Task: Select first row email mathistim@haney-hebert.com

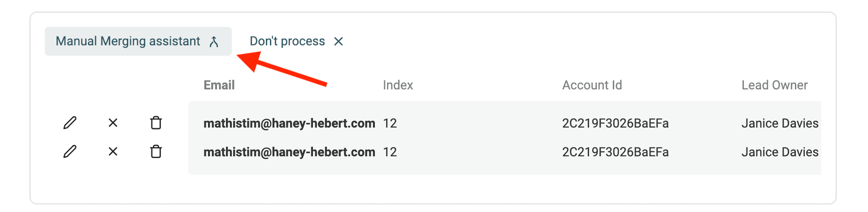Action: coord(289,123)
